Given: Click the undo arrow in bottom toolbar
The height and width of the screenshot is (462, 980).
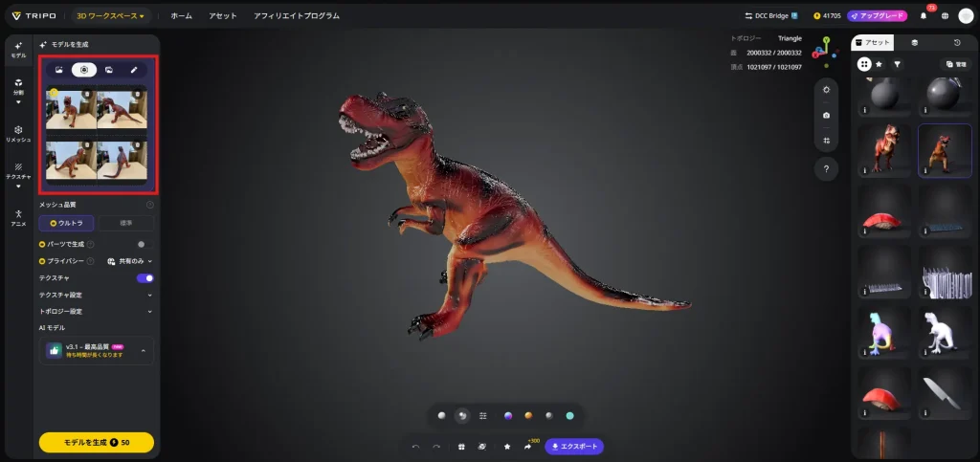Looking at the screenshot, I should pyautogui.click(x=415, y=447).
